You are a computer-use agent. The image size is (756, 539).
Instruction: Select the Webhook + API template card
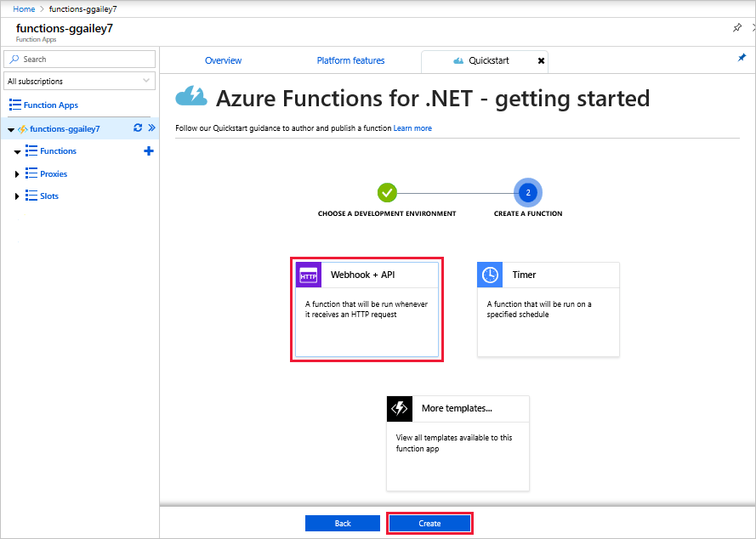(x=367, y=309)
